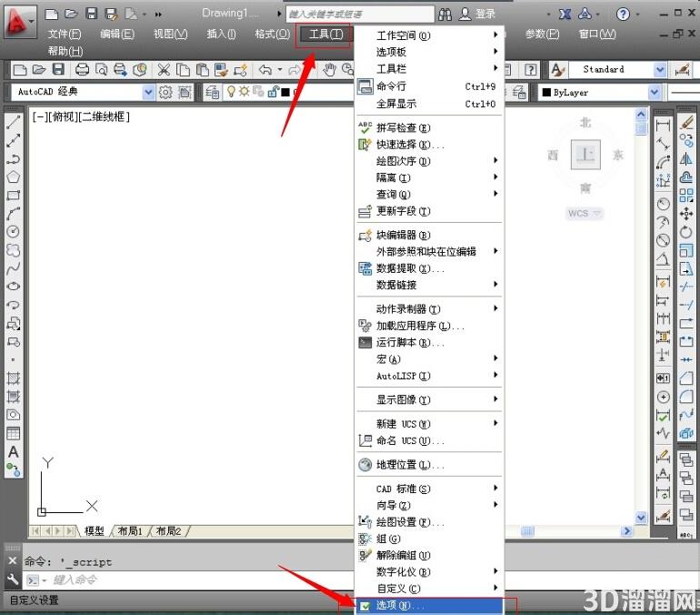The height and width of the screenshot is (615, 700).
Task: Click the AutoCAD application logo button
Action: point(20,21)
